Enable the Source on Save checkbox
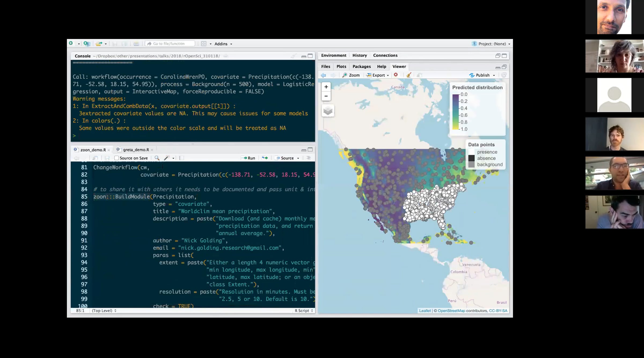Viewport: 644px width, 358px height. 116,158
